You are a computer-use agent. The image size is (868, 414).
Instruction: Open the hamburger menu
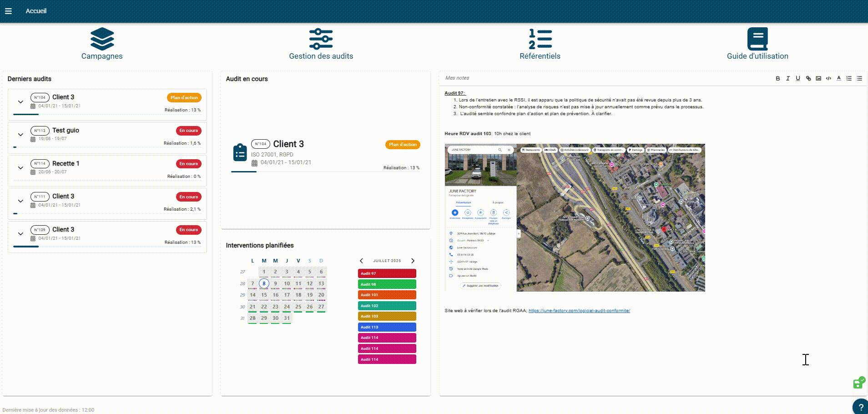click(x=8, y=11)
